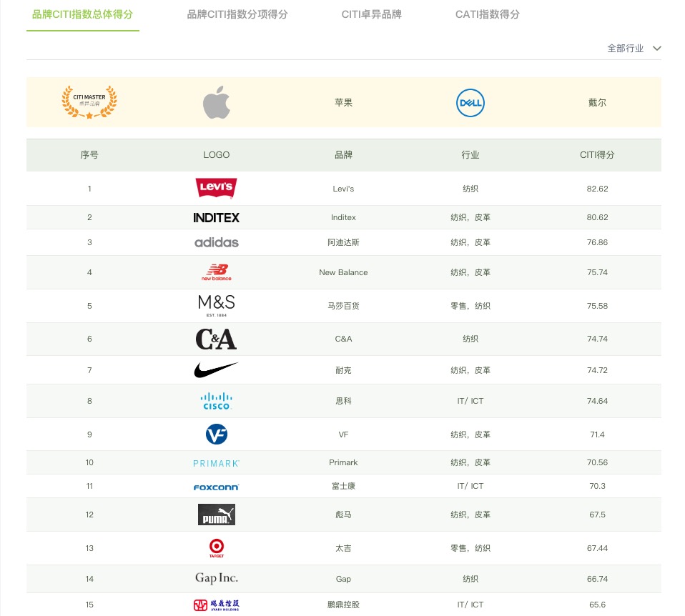This screenshot has width=685, height=616.
Task: Click the score 70.56 in Primark row
Action: 597,462
